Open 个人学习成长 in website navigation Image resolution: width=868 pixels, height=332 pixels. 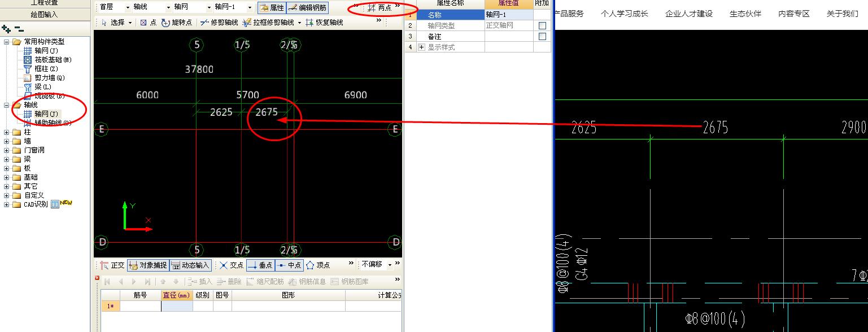(x=625, y=14)
